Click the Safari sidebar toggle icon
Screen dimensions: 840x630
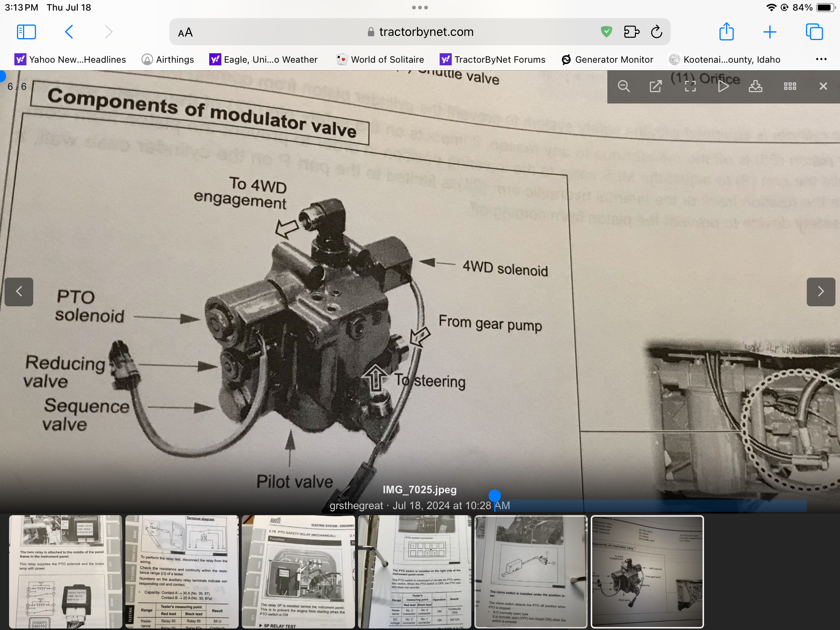(26, 32)
